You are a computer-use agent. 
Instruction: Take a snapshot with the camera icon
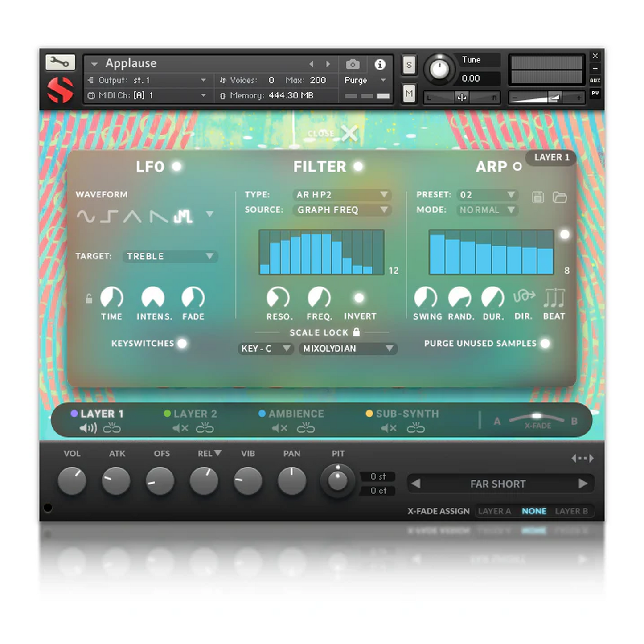353,65
